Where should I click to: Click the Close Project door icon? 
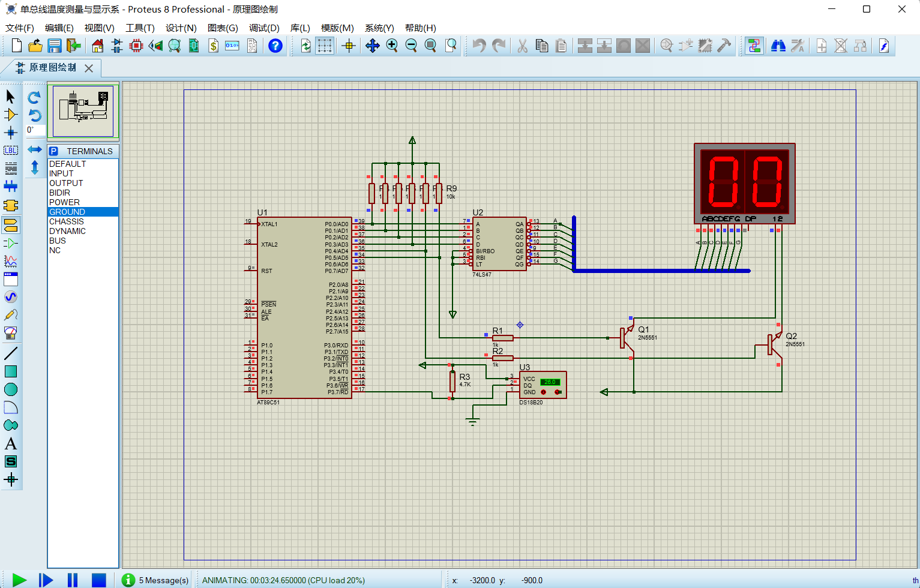tap(74, 46)
